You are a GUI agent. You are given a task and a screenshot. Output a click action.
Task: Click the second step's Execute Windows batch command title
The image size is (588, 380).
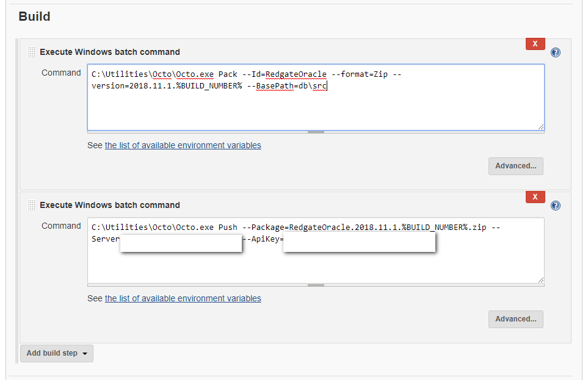click(x=110, y=205)
